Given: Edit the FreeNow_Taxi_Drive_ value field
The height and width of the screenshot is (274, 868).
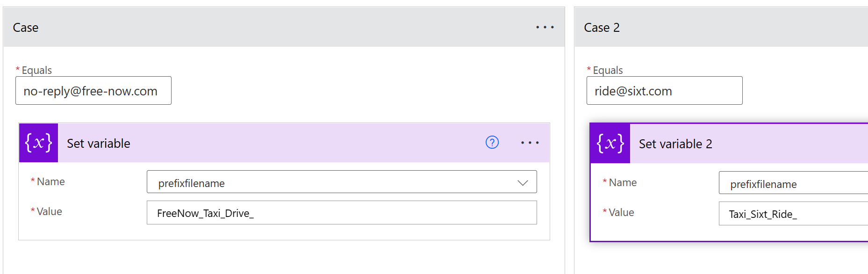Looking at the screenshot, I should (x=341, y=213).
